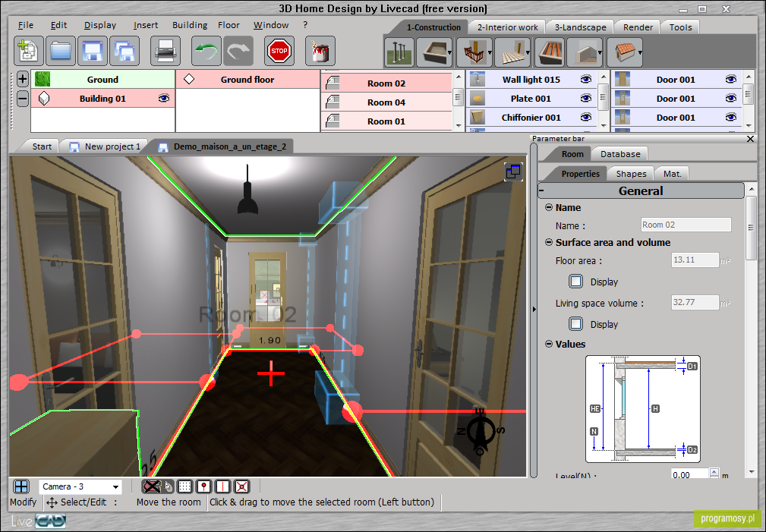Increase the Level(N) value with the up stepper
The height and width of the screenshot is (532, 766).
[x=714, y=472]
